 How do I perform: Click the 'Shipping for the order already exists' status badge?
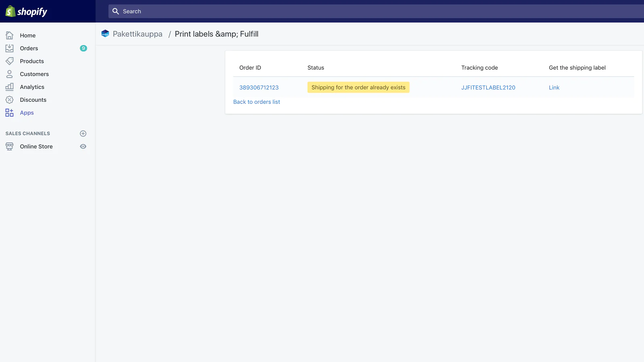click(358, 87)
